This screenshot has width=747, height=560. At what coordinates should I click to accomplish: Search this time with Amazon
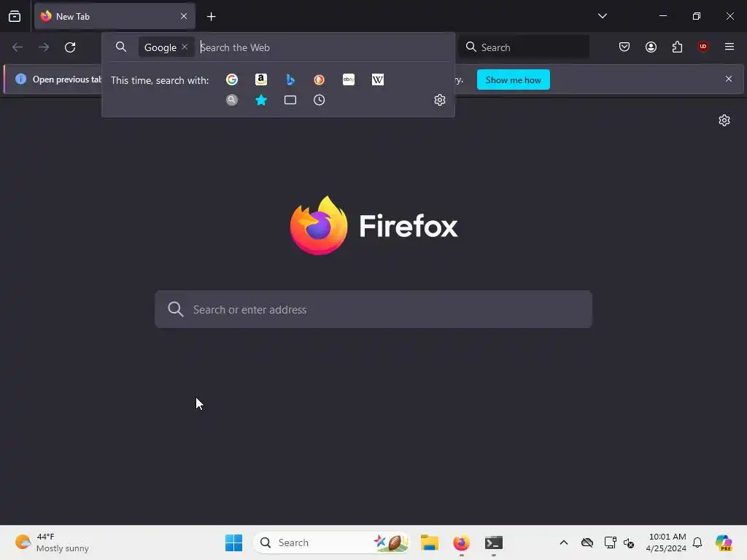point(261,79)
